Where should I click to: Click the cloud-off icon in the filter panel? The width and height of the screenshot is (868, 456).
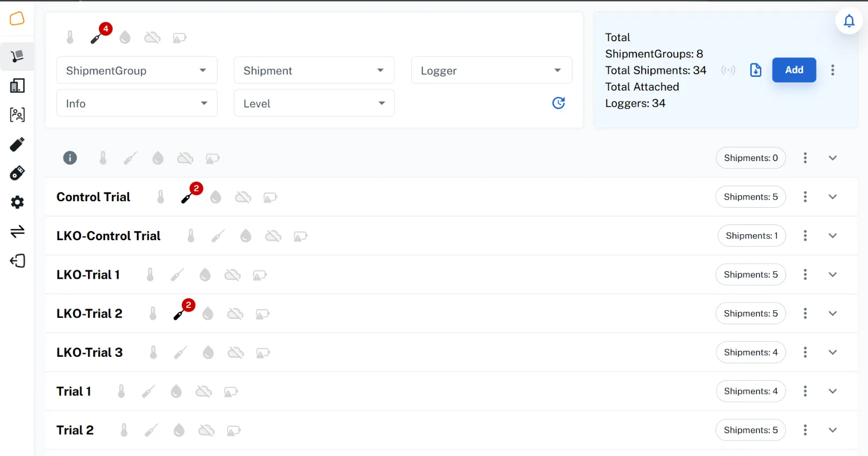point(152,37)
